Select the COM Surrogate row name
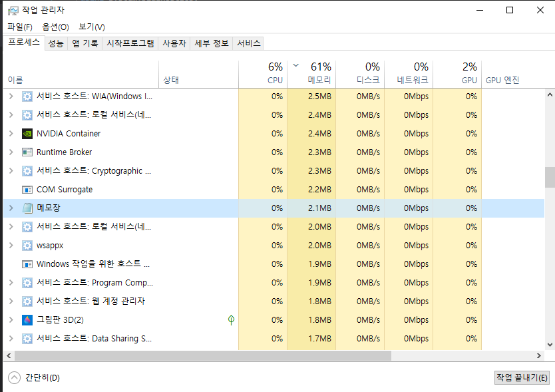 click(65, 190)
